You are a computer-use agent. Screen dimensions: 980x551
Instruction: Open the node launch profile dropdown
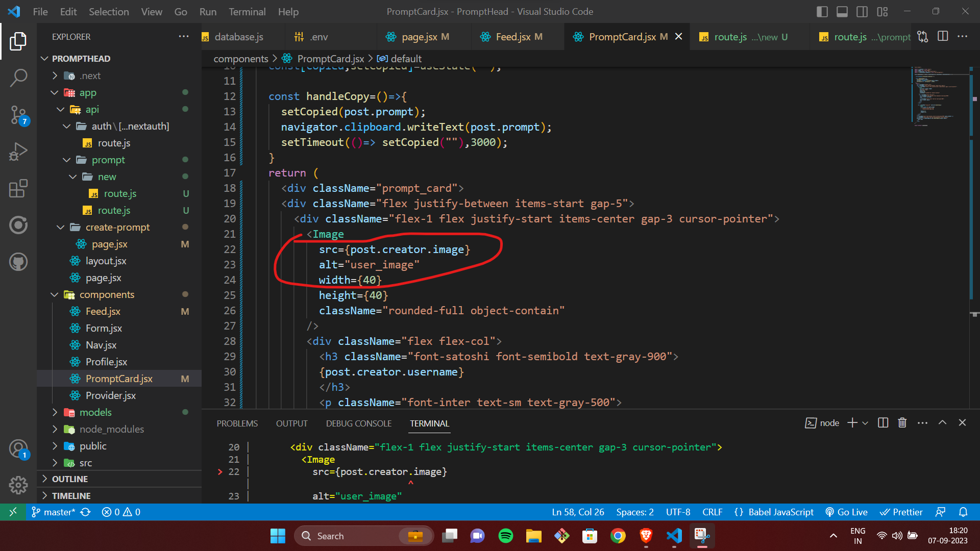[865, 423]
